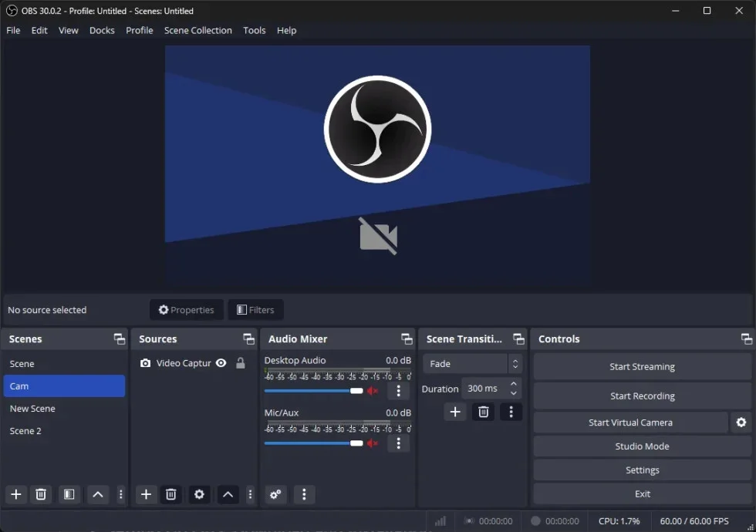Move the selected scene up
The image size is (756, 532).
[98, 494]
